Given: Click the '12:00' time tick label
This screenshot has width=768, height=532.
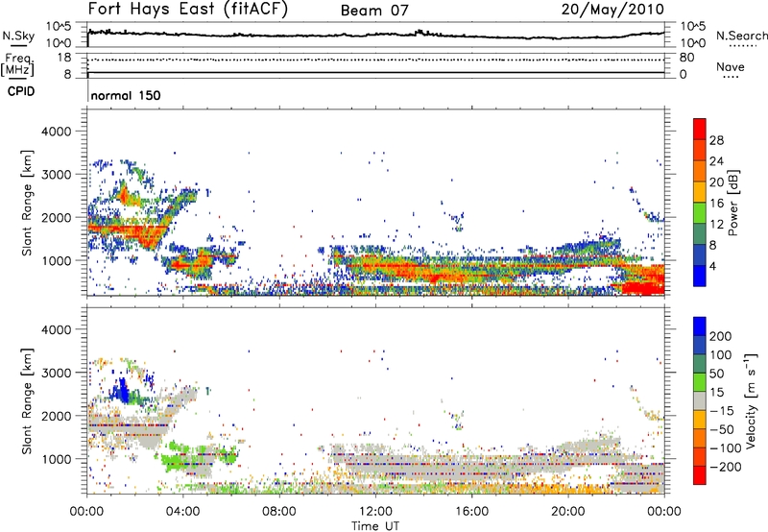Looking at the screenshot, I should [375, 512].
